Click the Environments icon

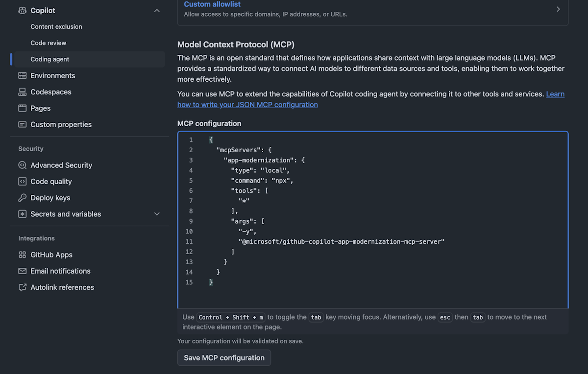click(22, 75)
